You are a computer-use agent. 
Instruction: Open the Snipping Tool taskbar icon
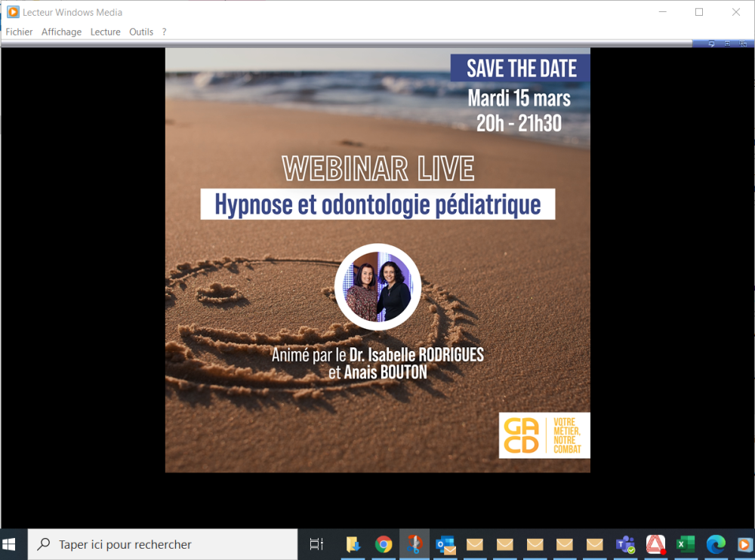(414, 545)
